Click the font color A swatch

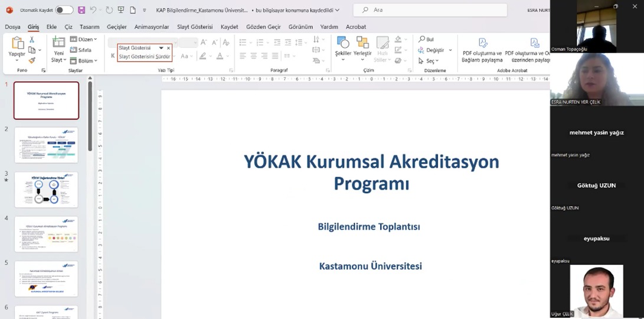tap(220, 56)
